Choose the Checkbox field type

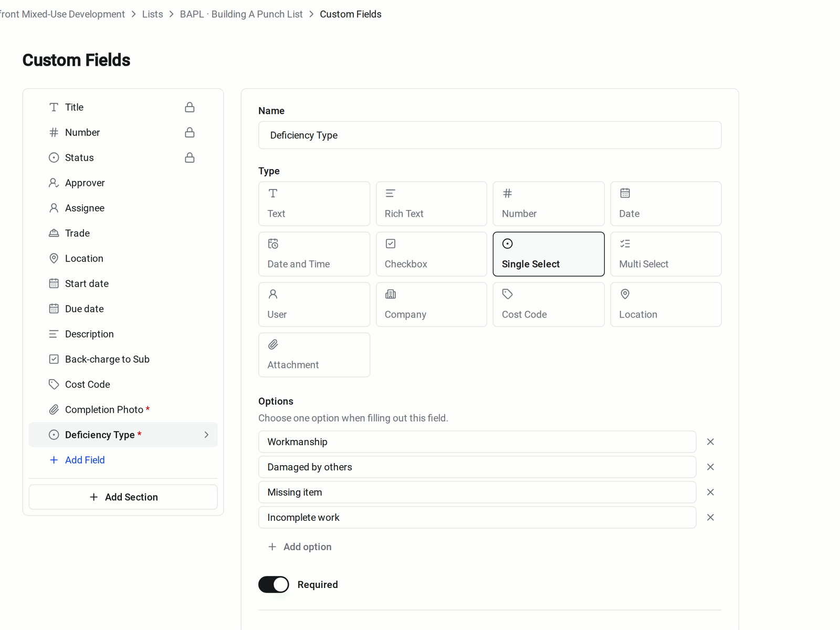click(432, 254)
